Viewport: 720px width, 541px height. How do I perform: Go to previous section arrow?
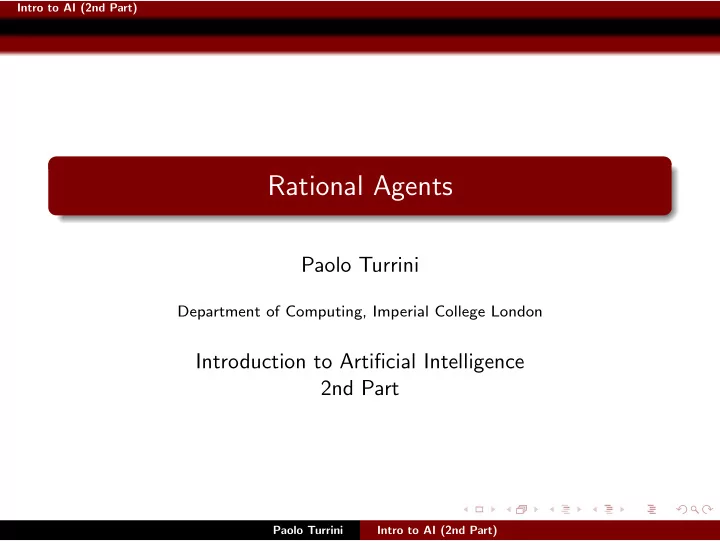coord(595,509)
